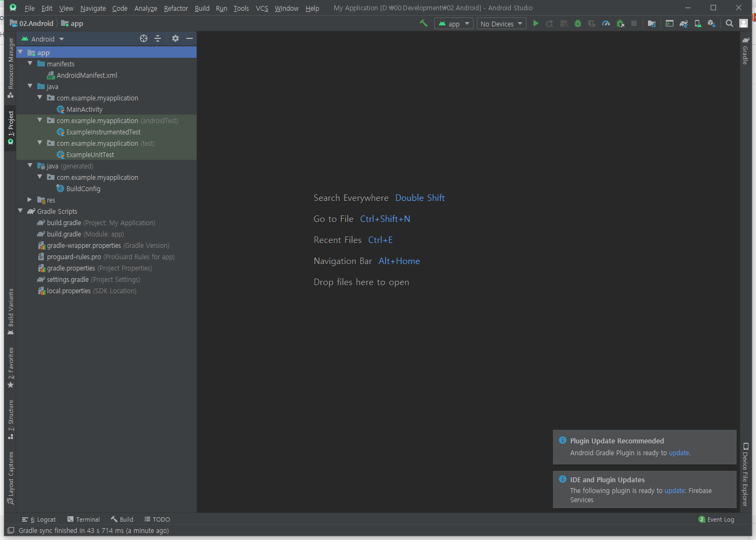The width and height of the screenshot is (756, 540).
Task: Click the app breadcrumb in navigation bar
Action: [x=72, y=23]
